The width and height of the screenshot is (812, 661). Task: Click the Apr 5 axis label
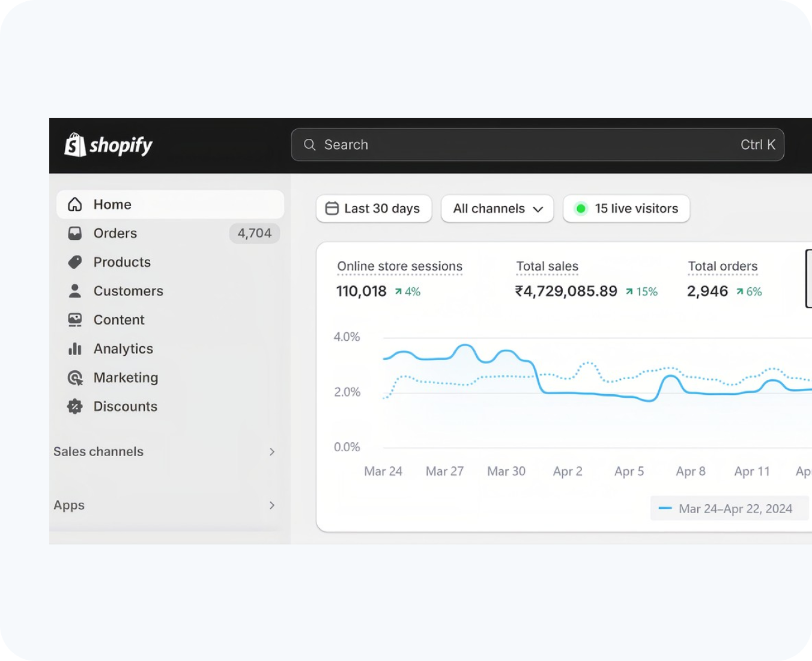pos(629,472)
